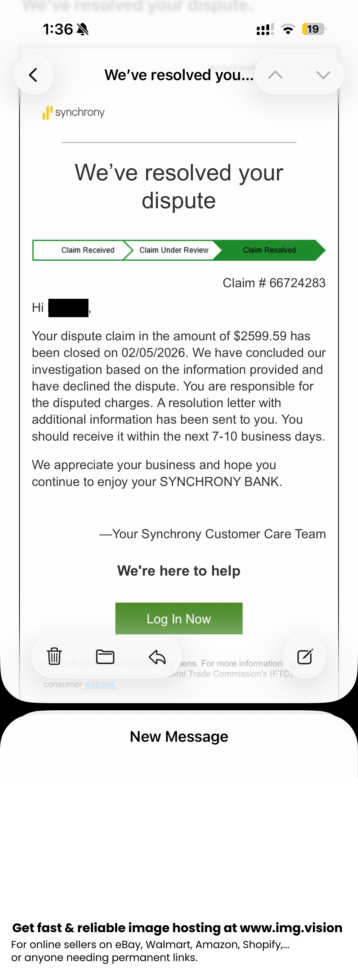The height and width of the screenshot is (980, 358).
Task: Tap the www.img.vision hosting banner
Action: [177, 928]
